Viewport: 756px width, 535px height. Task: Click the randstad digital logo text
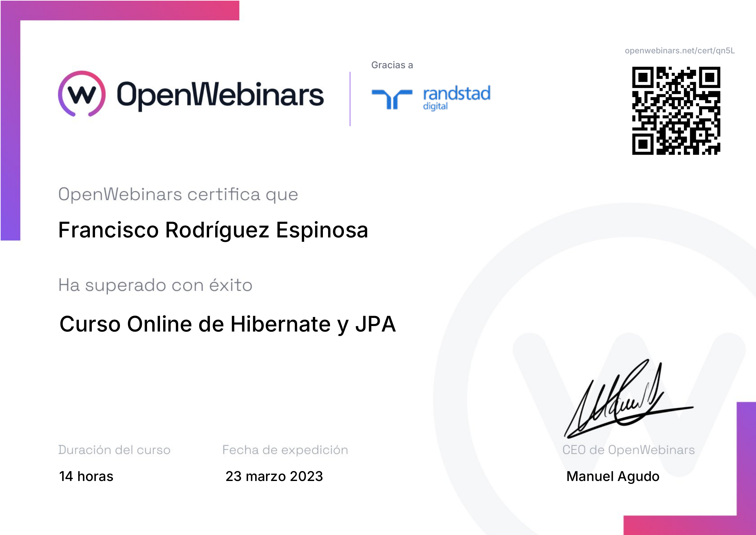point(457,98)
